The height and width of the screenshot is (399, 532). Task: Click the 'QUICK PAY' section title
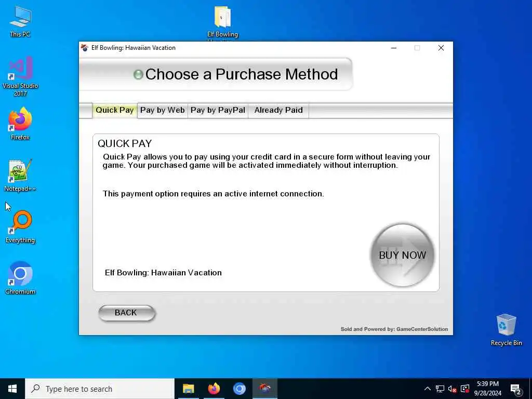tap(125, 143)
